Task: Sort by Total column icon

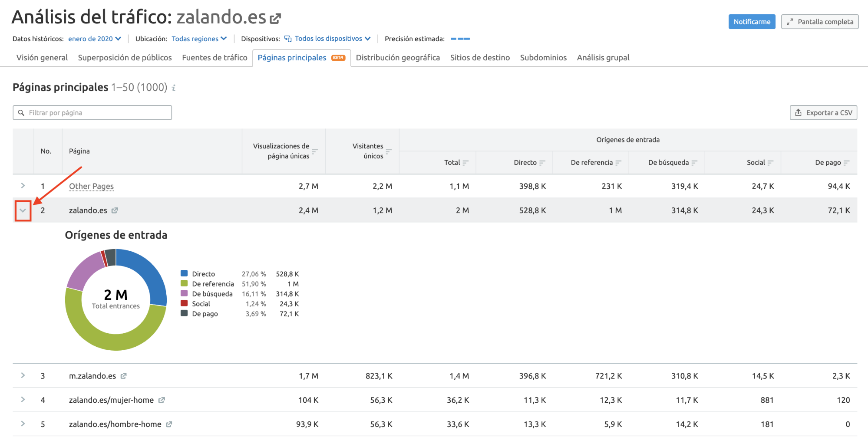Action: coord(465,163)
